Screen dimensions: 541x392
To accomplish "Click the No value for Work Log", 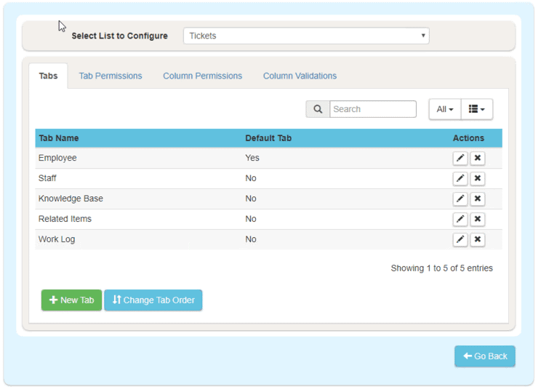I will click(251, 239).
